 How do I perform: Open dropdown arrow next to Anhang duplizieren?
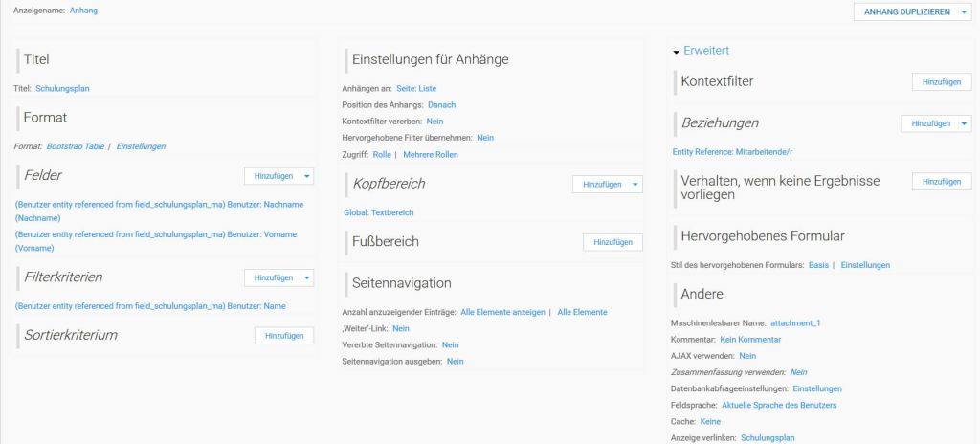pyautogui.click(x=963, y=11)
